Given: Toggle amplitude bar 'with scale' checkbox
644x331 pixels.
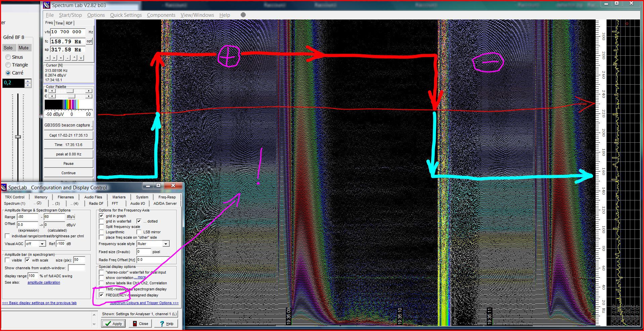Looking at the screenshot, I should (x=28, y=260).
